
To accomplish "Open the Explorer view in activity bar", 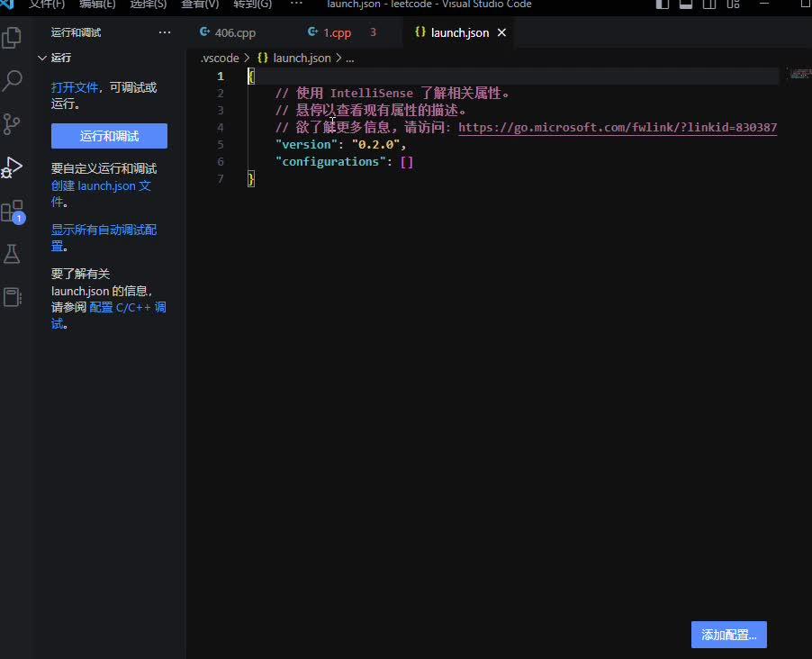I will point(12,38).
